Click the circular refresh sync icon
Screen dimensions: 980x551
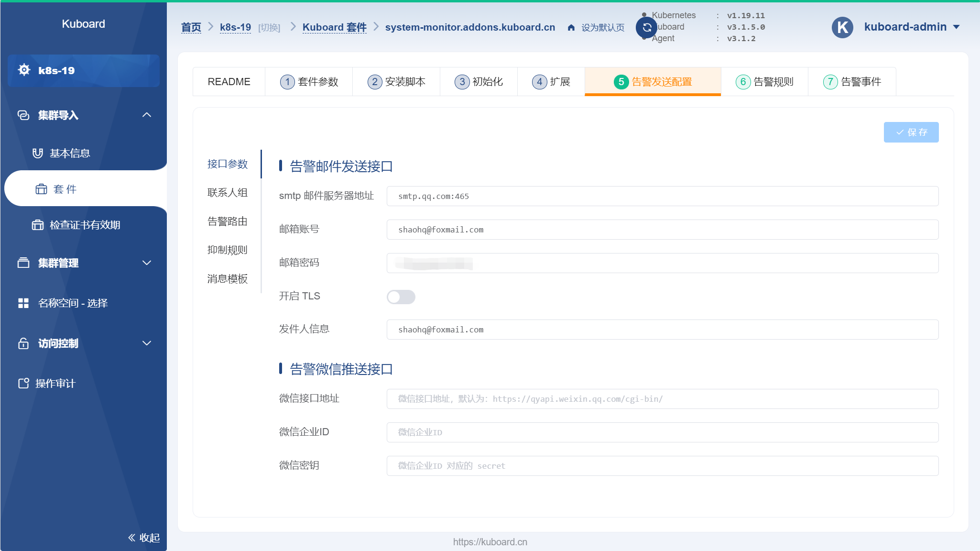pos(645,27)
